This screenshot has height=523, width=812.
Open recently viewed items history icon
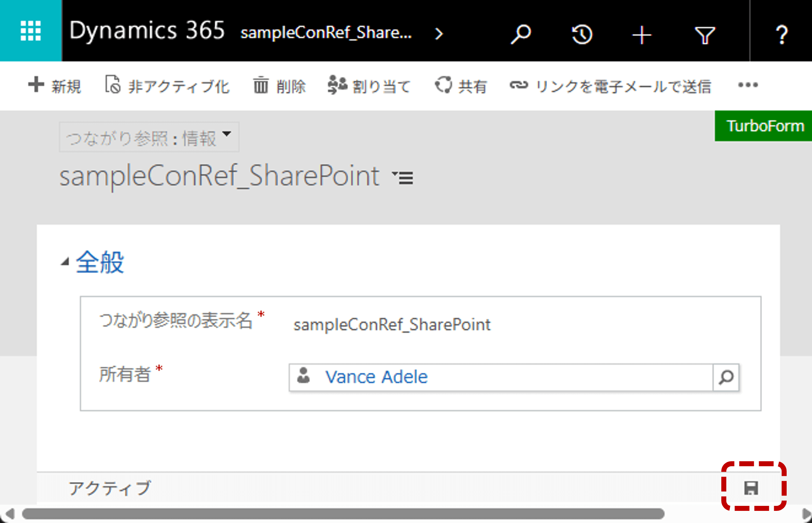coord(582,35)
